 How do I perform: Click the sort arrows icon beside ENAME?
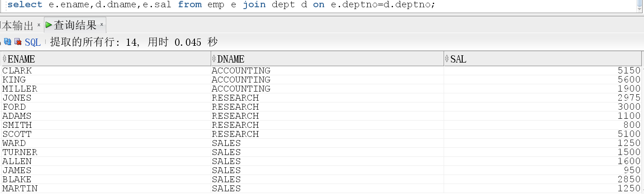(5, 59)
